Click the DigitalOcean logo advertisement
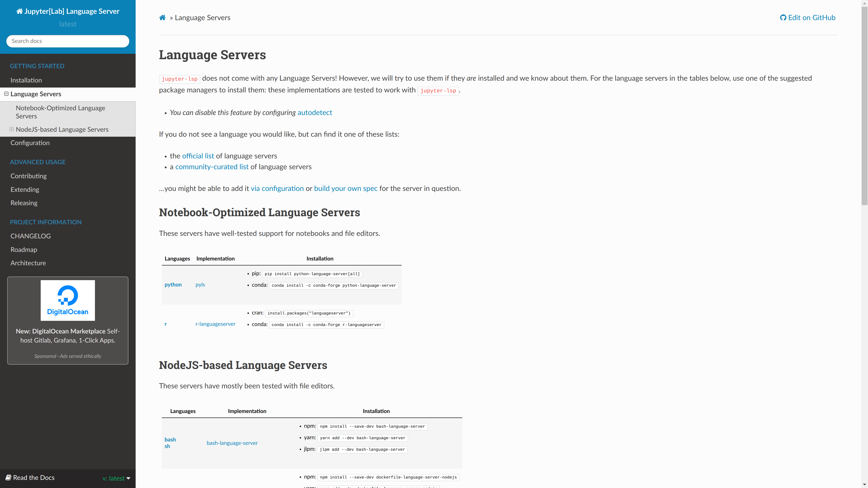The image size is (868, 488). click(x=68, y=300)
